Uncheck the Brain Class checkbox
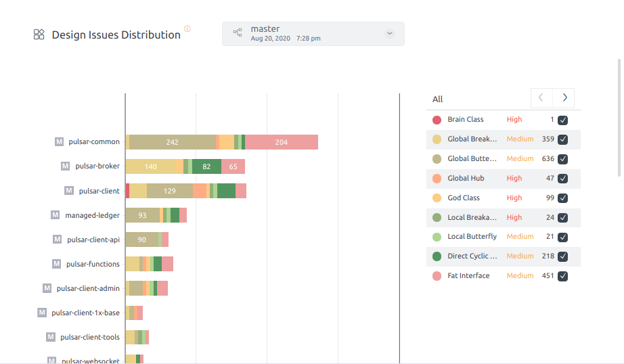The image size is (624, 364). click(562, 120)
